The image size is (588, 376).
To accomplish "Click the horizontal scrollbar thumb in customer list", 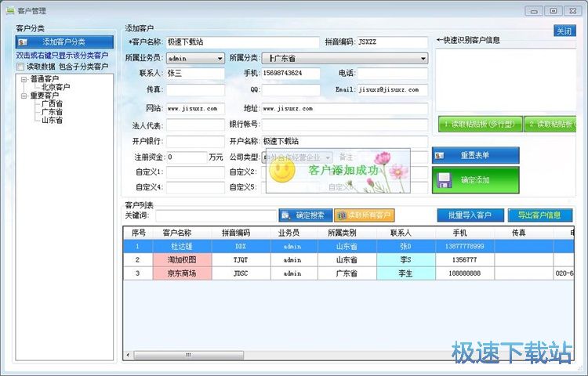I will tap(189, 355).
